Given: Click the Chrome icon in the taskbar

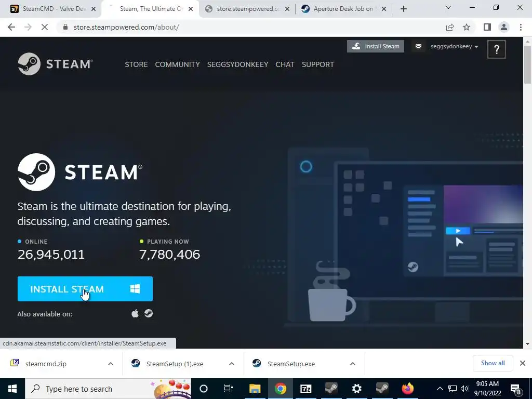Looking at the screenshot, I should point(280,389).
